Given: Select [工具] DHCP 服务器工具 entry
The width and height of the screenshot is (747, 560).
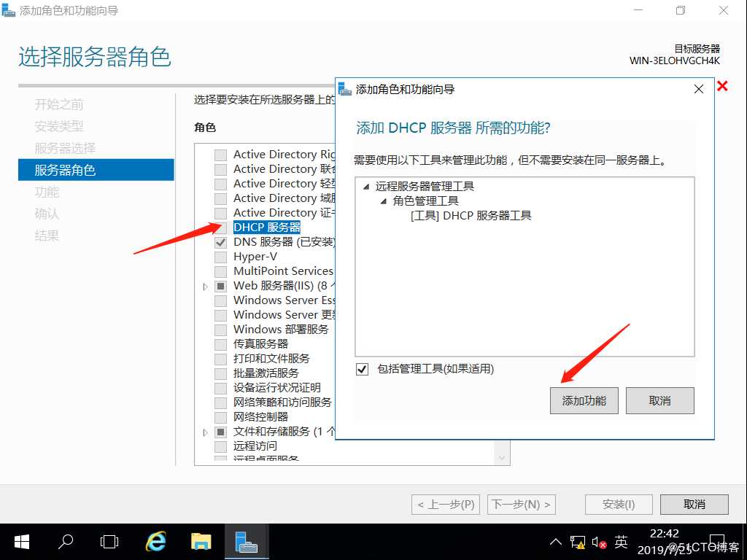Looking at the screenshot, I should click(x=471, y=216).
